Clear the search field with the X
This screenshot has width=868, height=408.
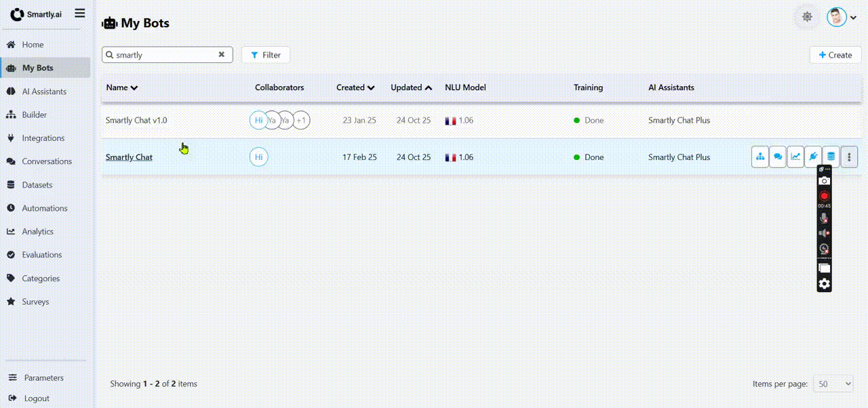tap(221, 55)
